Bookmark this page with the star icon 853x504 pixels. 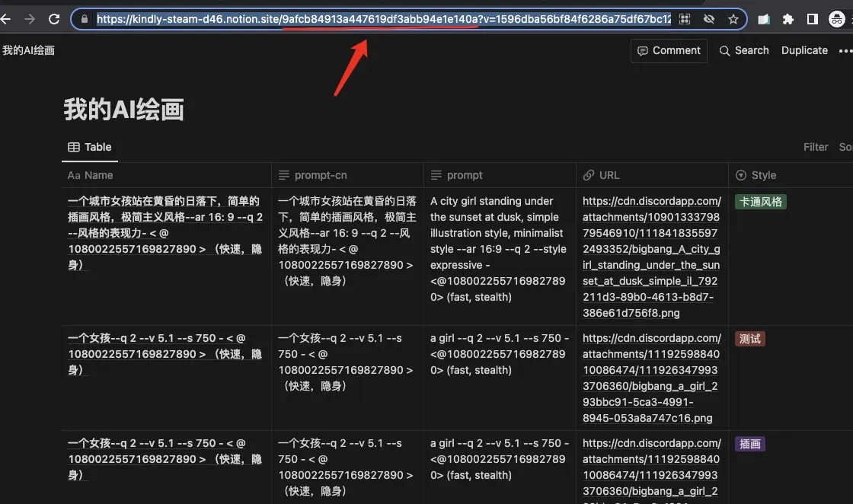(x=733, y=19)
